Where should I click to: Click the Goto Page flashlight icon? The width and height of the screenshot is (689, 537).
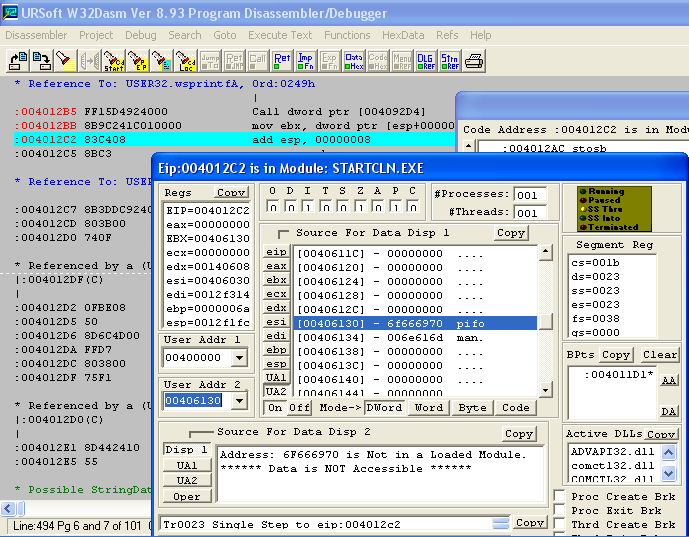coord(162,61)
